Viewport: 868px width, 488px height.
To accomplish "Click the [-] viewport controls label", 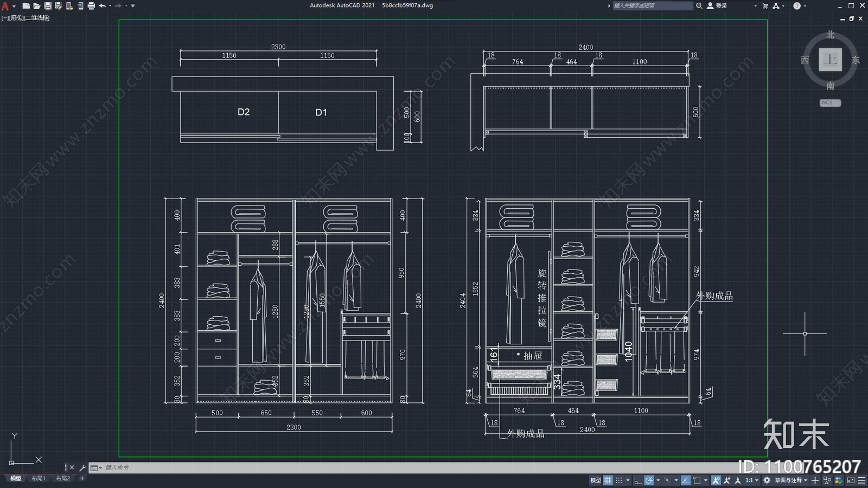I will (x=4, y=18).
